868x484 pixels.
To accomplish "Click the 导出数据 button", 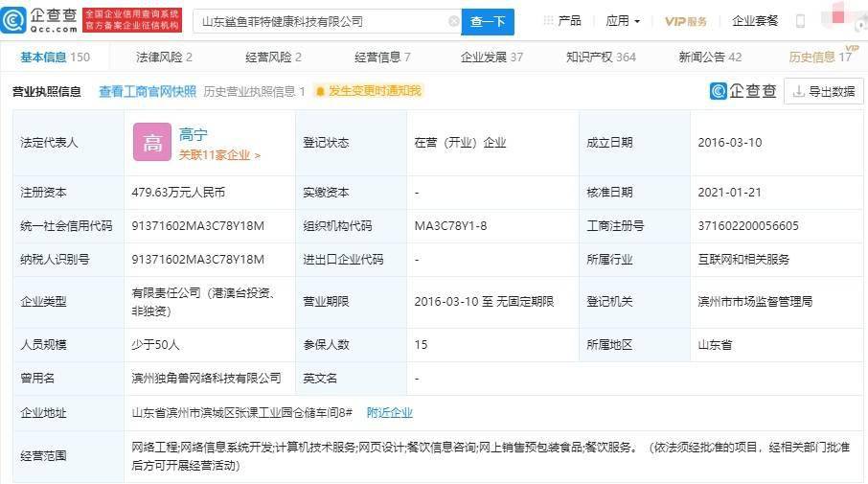I will (824, 91).
